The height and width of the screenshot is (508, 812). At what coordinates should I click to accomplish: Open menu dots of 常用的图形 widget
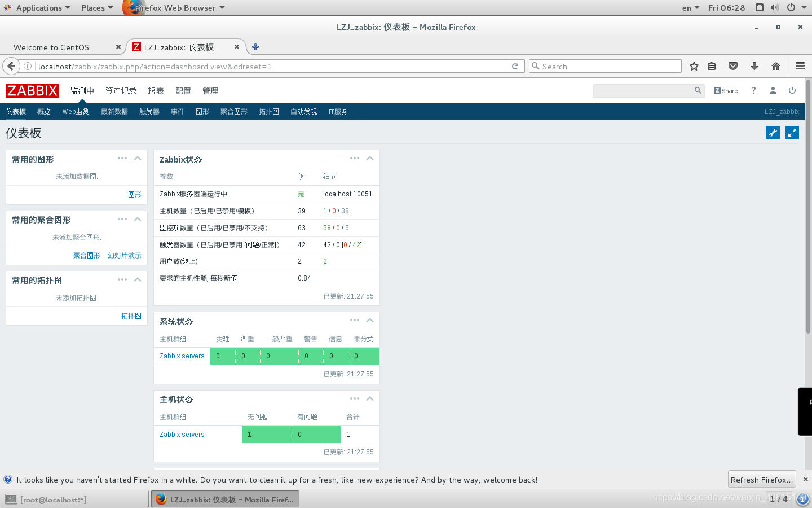click(122, 158)
